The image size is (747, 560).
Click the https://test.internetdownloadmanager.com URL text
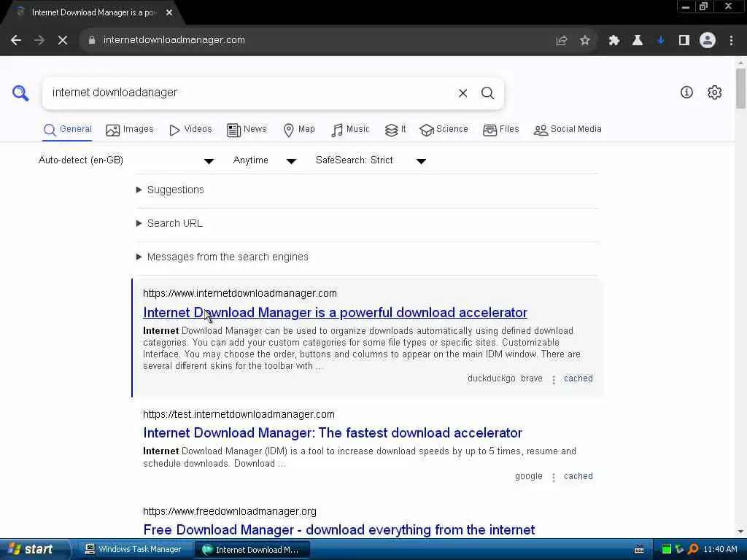pos(239,414)
